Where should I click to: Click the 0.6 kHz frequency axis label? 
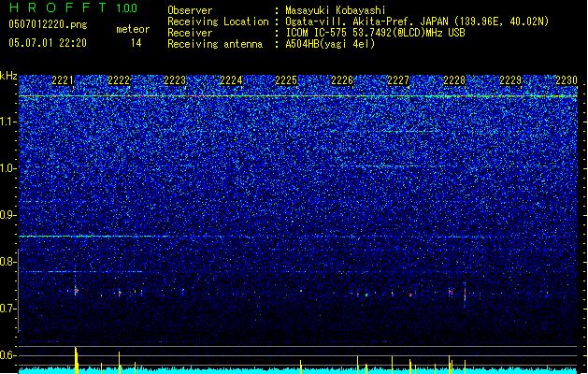click(x=8, y=355)
